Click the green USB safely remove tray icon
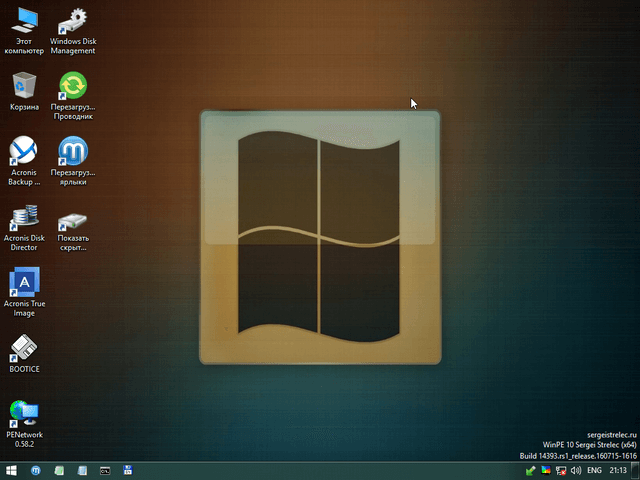 pos(531,470)
